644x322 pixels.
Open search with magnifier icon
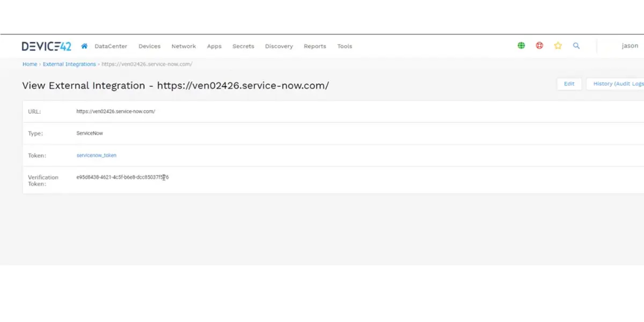pos(576,46)
